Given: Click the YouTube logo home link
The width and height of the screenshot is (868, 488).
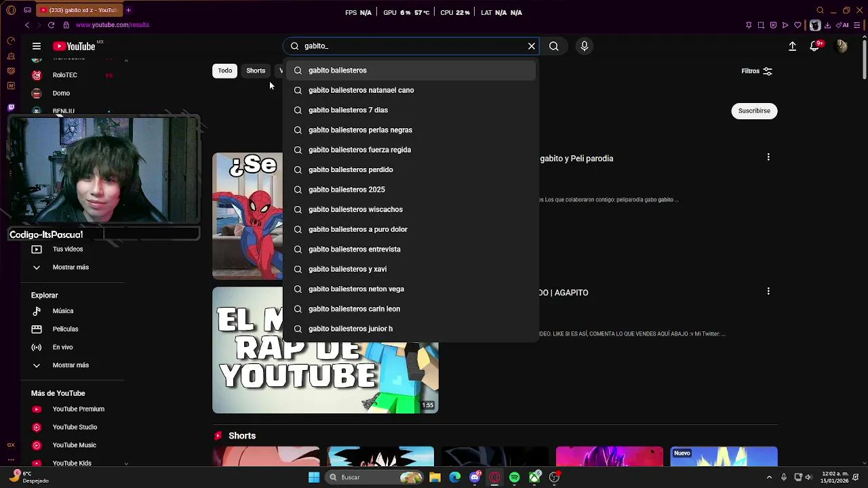Looking at the screenshot, I should 74,46.
